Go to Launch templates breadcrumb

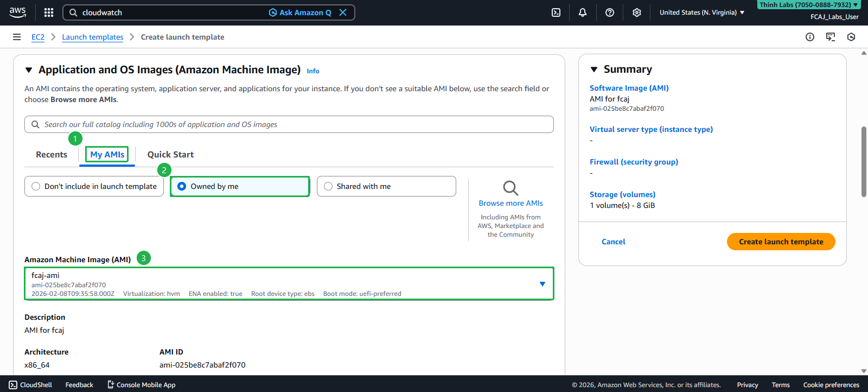[x=93, y=37]
